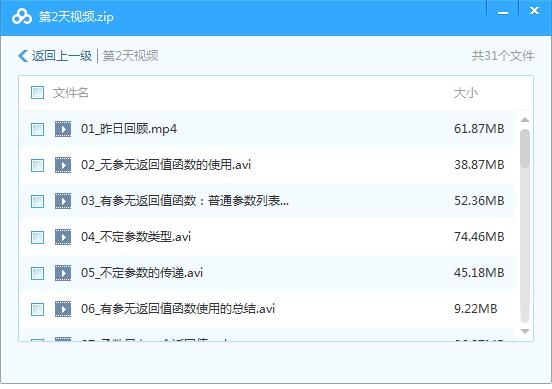This screenshot has width=552, height=389.
Task: Select file name 01_昨日回顾.mp4
Action: pos(129,129)
